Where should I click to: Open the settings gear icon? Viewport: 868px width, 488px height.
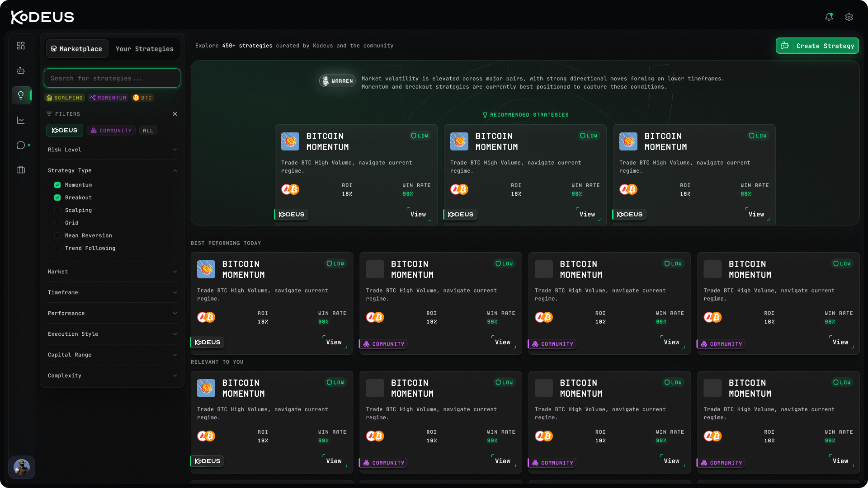pos(849,17)
